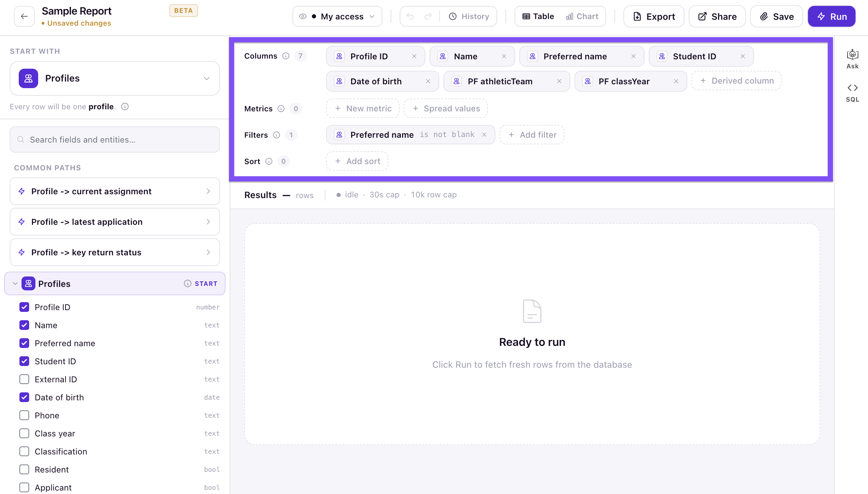Check the External ID field checkbox

[x=24, y=379]
